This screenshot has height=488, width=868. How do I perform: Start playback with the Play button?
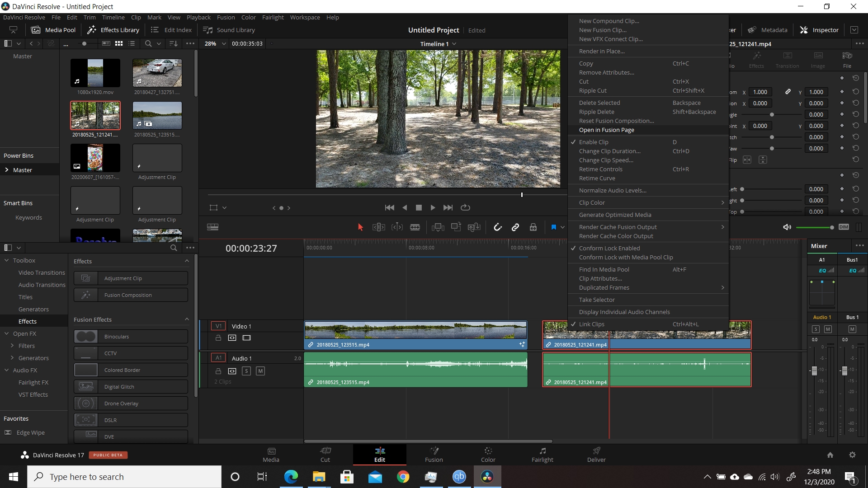(x=433, y=207)
